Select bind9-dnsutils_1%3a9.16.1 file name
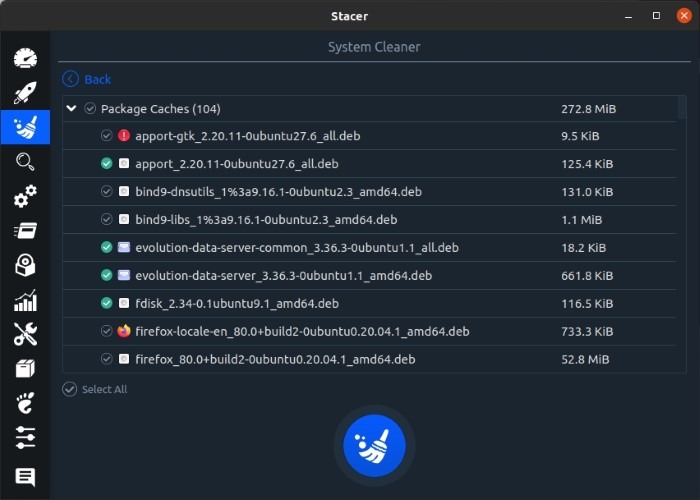Viewport: 700px width, 500px height. [279, 192]
